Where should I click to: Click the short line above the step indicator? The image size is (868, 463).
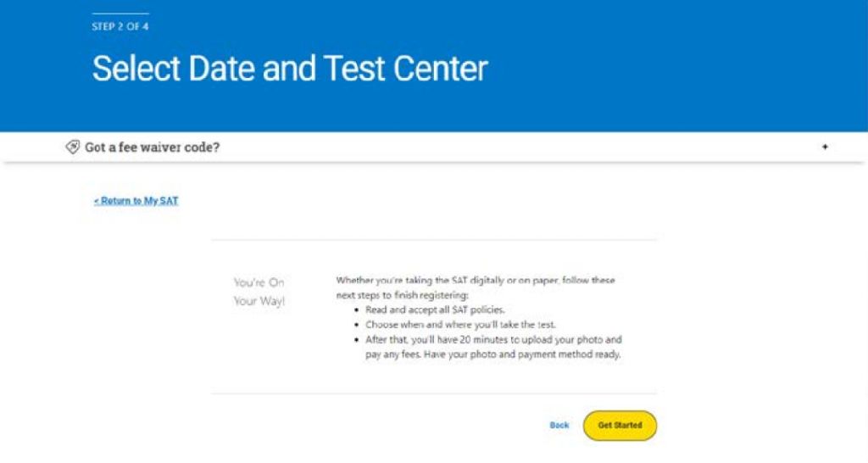pos(120,14)
